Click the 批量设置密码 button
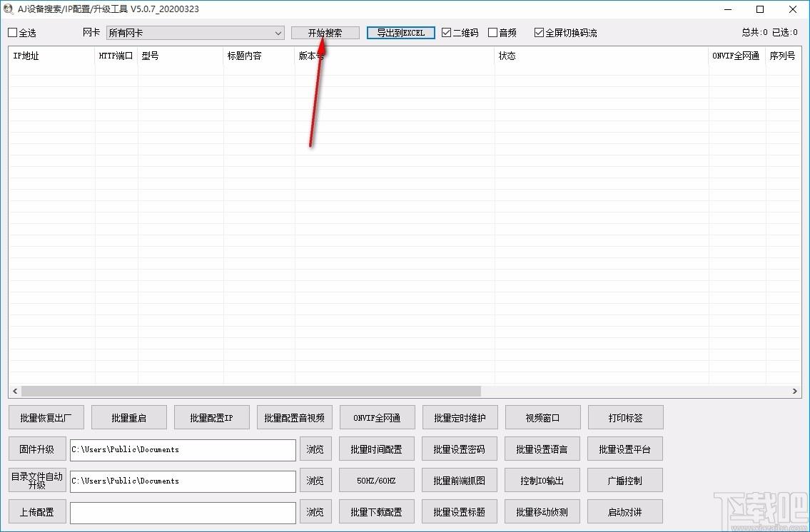This screenshot has height=532, width=810. (460, 449)
